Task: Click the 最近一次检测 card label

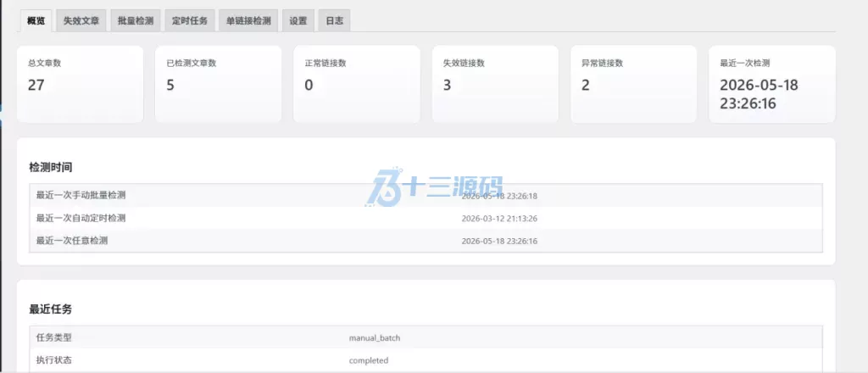Action: [x=744, y=63]
